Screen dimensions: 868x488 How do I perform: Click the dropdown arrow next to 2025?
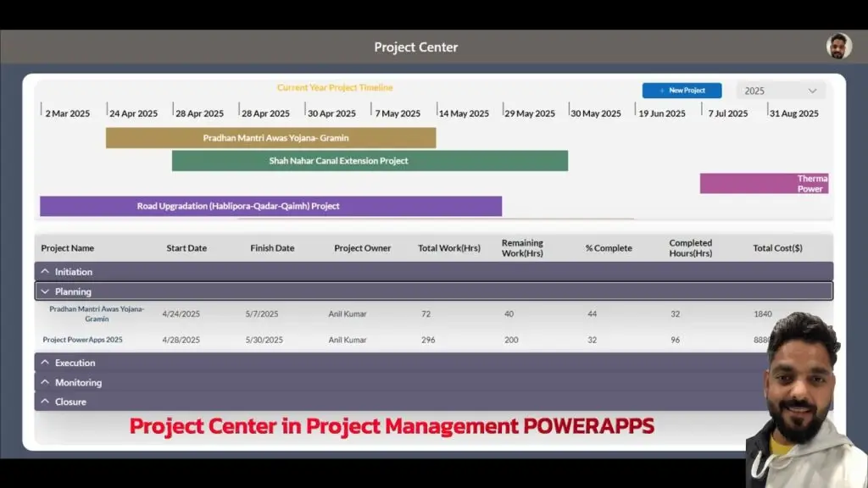(812, 90)
